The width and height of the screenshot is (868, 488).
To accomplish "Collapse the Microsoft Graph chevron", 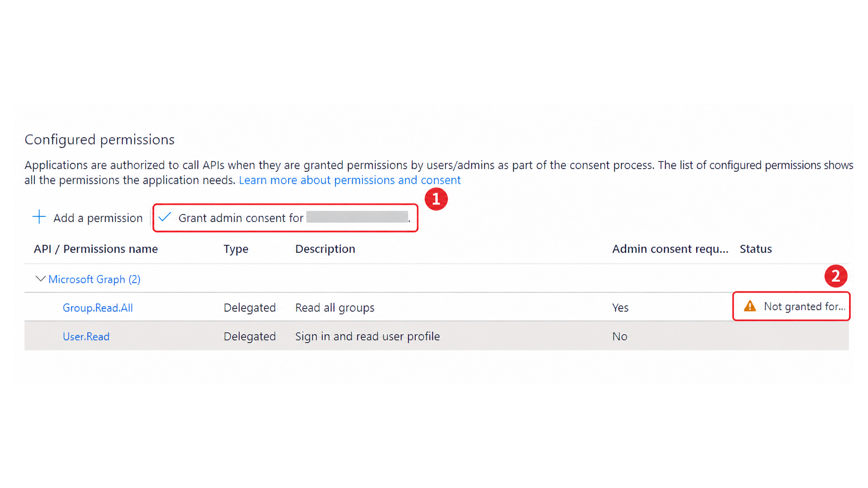I will (40, 279).
